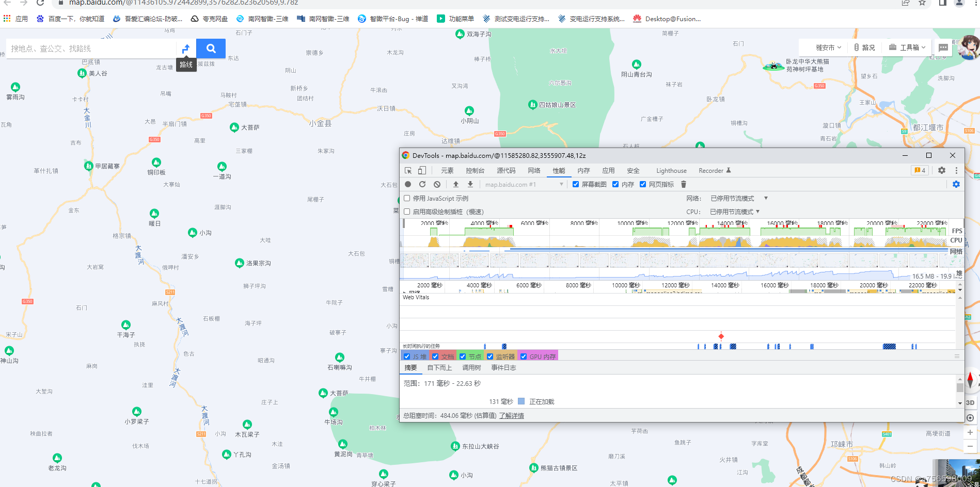Screen dimensions: 980x487
Task: Open the 调用树 call tree tab
Action: 471,368
